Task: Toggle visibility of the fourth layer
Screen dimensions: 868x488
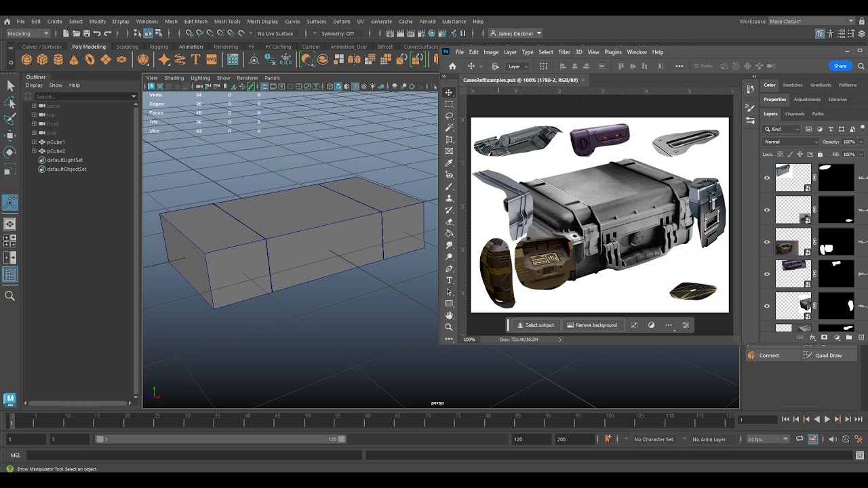Action: 767,274
